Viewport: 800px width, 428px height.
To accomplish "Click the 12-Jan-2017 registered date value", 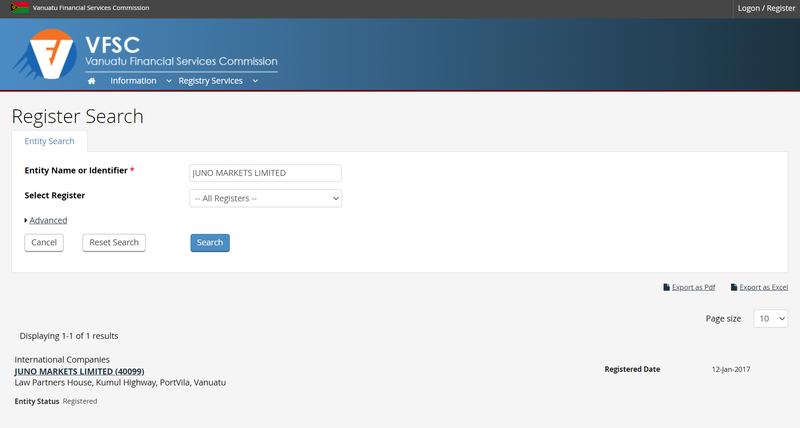I will click(731, 369).
